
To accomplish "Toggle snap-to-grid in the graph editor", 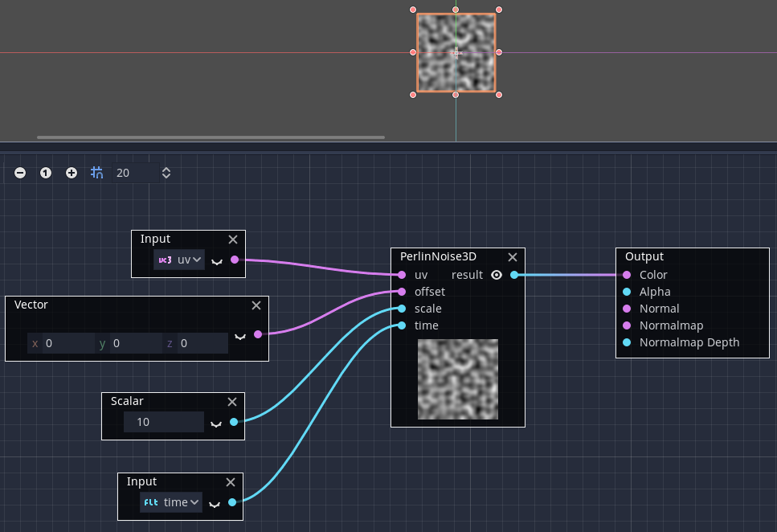I will coord(96,172).
